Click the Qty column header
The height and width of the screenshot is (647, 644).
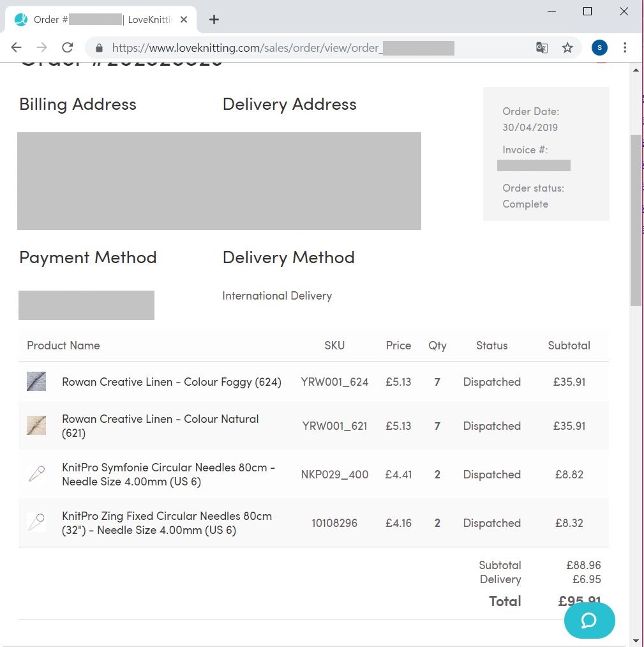click(x=437, y=346)
